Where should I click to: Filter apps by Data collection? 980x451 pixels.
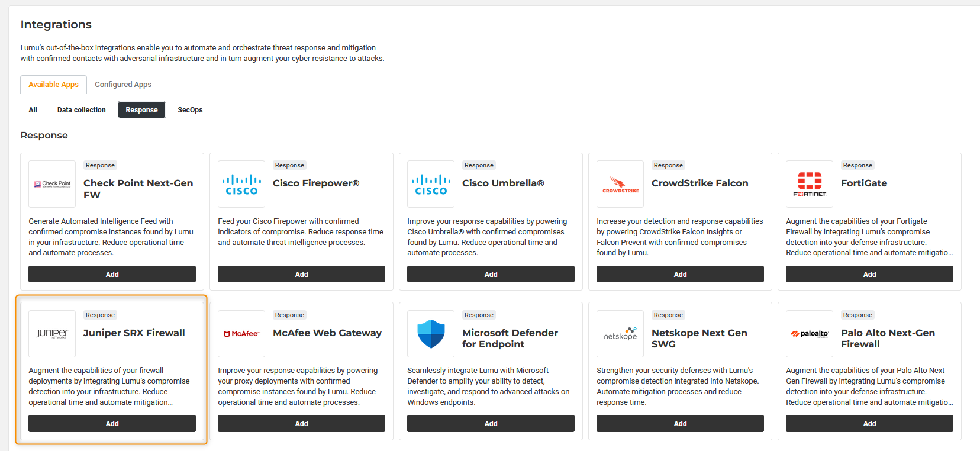[82, 110]
